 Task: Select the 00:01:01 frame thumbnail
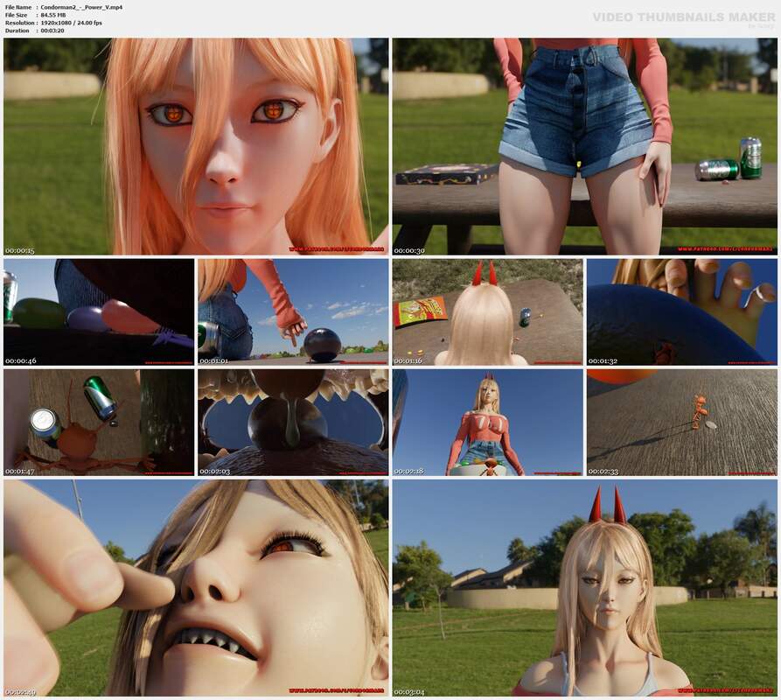click(293, 311)
